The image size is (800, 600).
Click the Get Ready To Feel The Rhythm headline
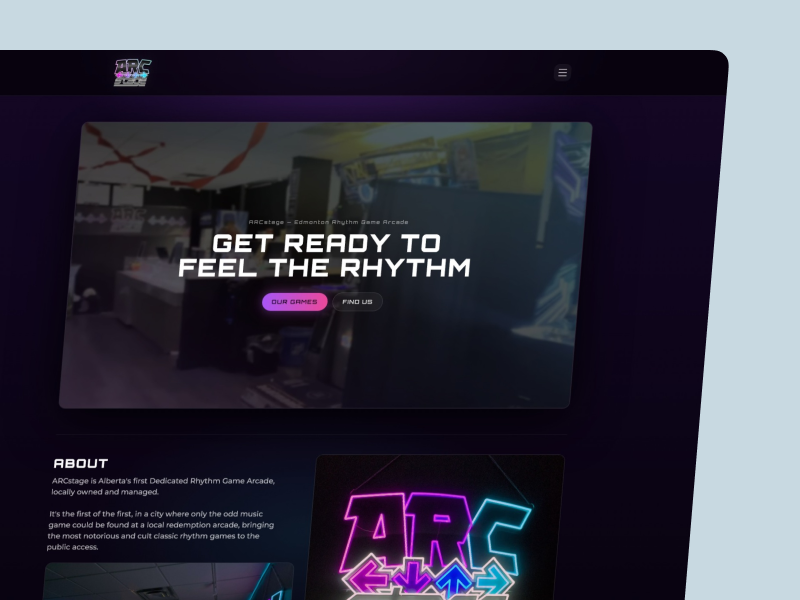coord(325,255)
